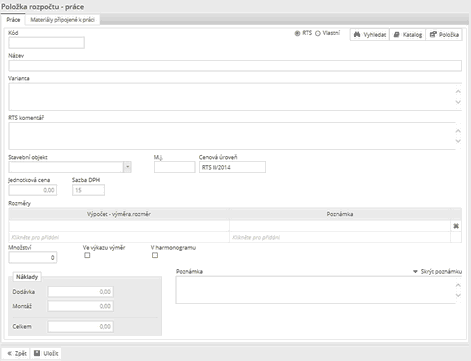This screenshot has height=361, width=471.
Task: Enable the Ve výkazu výměr checkbox
Action: [x=87, y=255]
